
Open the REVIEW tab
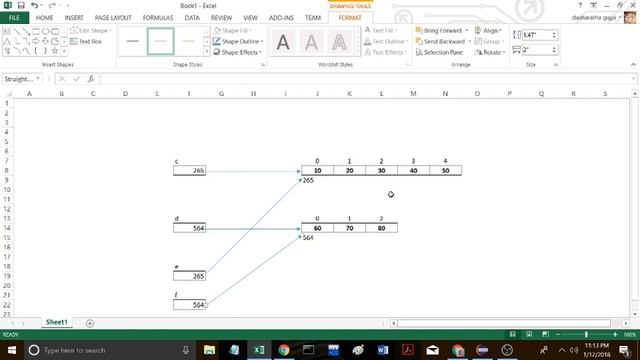[x=221, y=18]
